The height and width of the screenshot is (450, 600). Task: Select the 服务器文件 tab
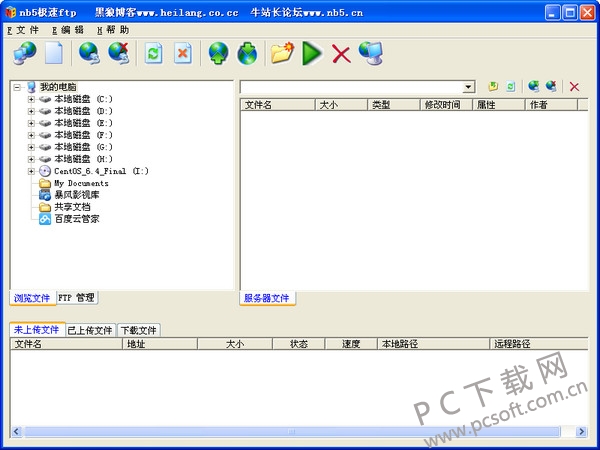(267, 298)
